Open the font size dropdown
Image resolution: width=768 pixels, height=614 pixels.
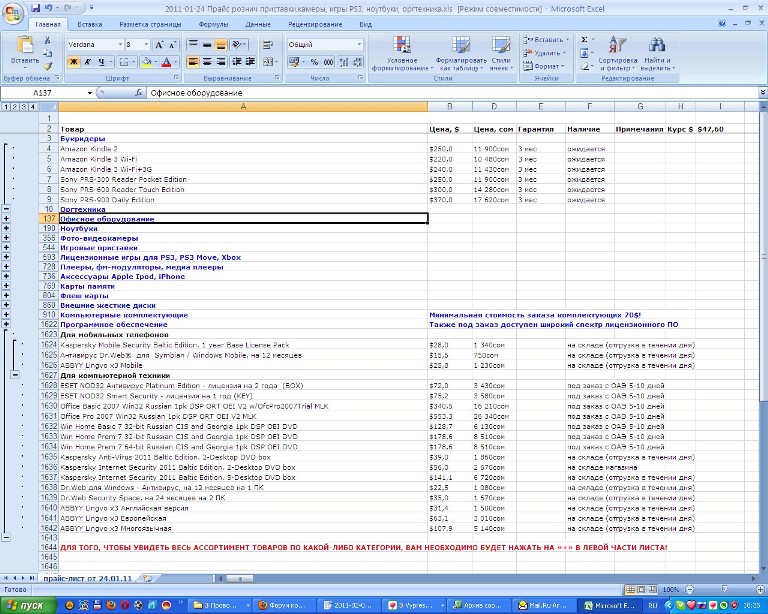(x=146, y=45)
